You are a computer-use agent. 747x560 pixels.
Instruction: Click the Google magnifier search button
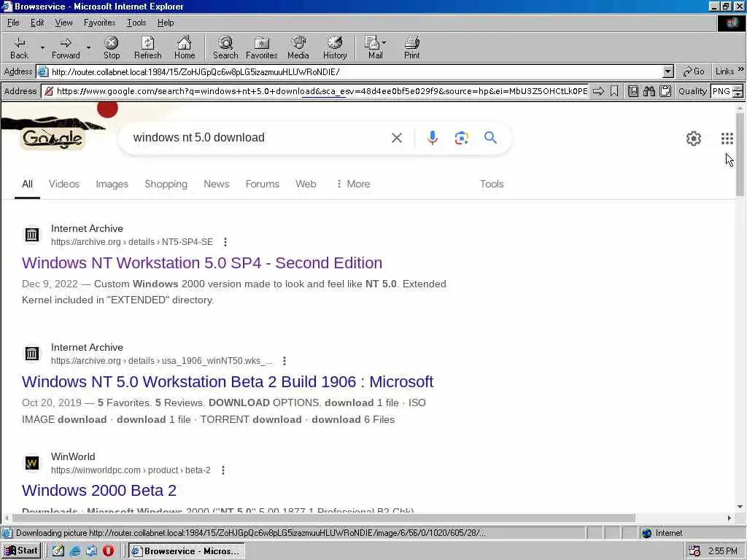point(490,138)
